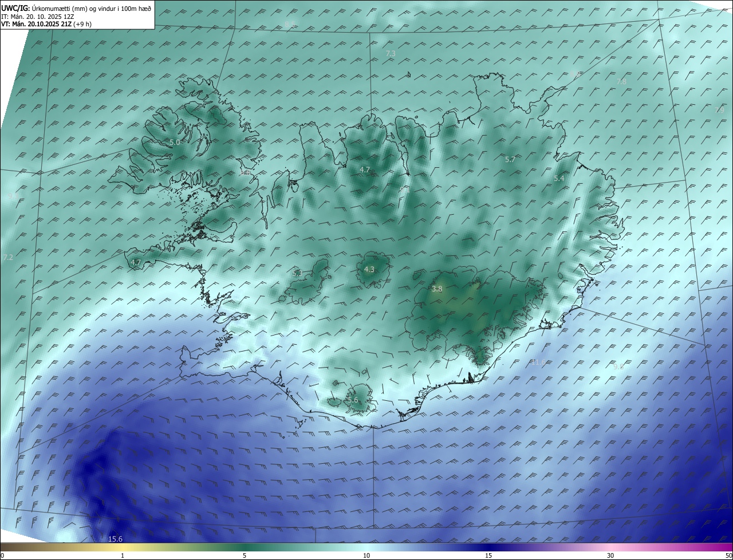Pick the pink colour on the scale near 30
Viewport: 733px width, 560px height.
[610, 547]
